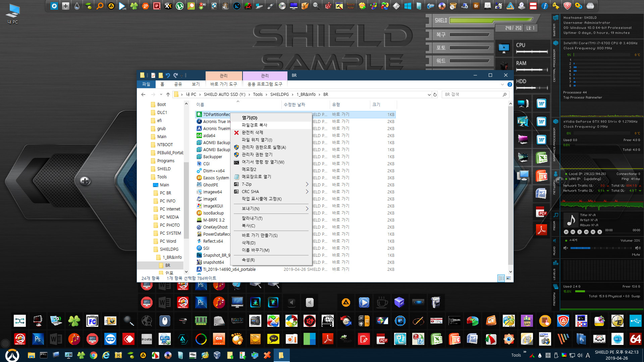Launch AIDA64 icon at dock end
This screenshot has height=362, width=644.
click(x=636, y=339)
